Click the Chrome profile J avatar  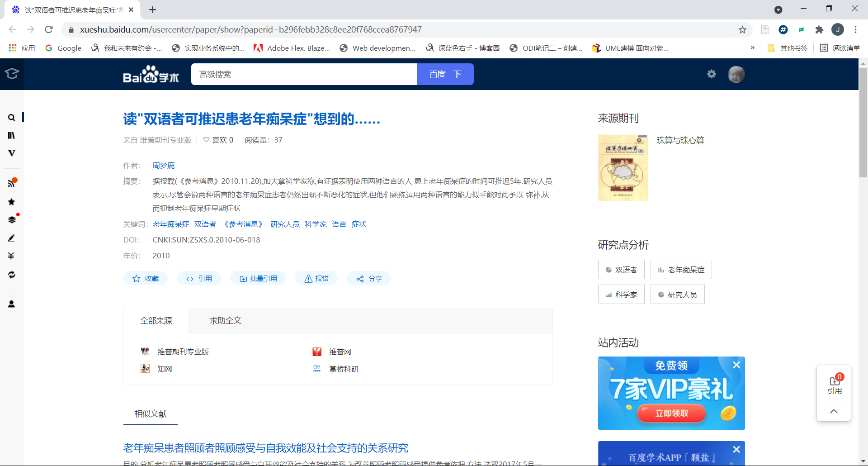coord(838,29)
